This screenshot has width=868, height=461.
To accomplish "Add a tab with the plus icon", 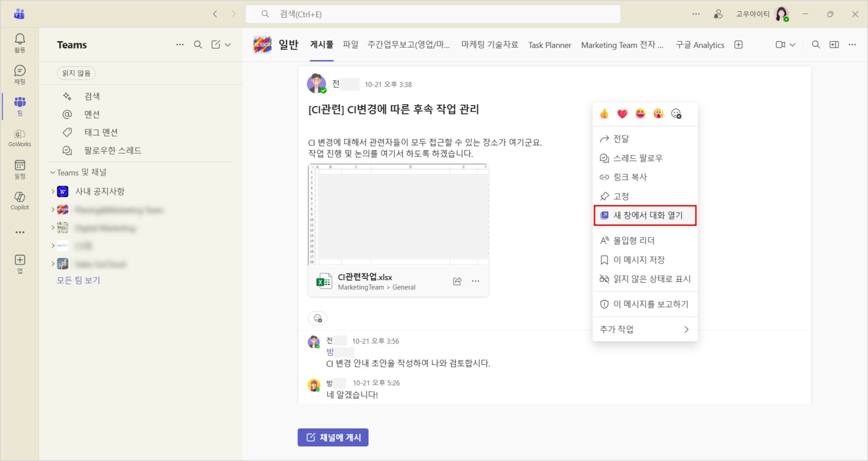I will coord(738,45).
